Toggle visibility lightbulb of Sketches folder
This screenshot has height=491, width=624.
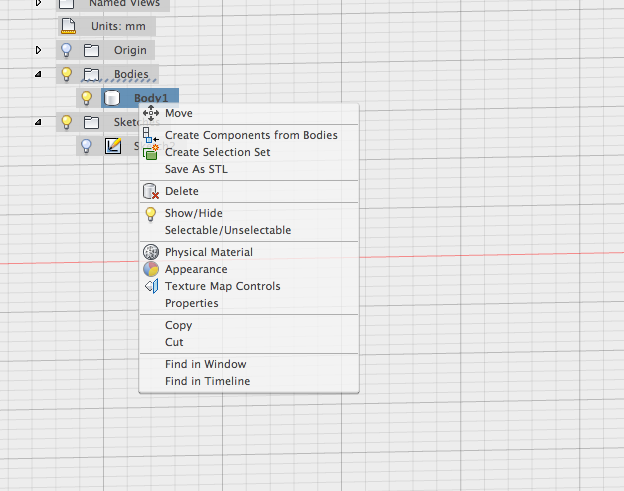66,122
